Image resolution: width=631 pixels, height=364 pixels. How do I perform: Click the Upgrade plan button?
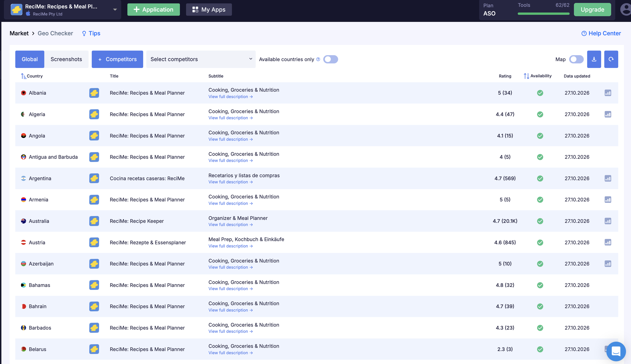[592, 10]
